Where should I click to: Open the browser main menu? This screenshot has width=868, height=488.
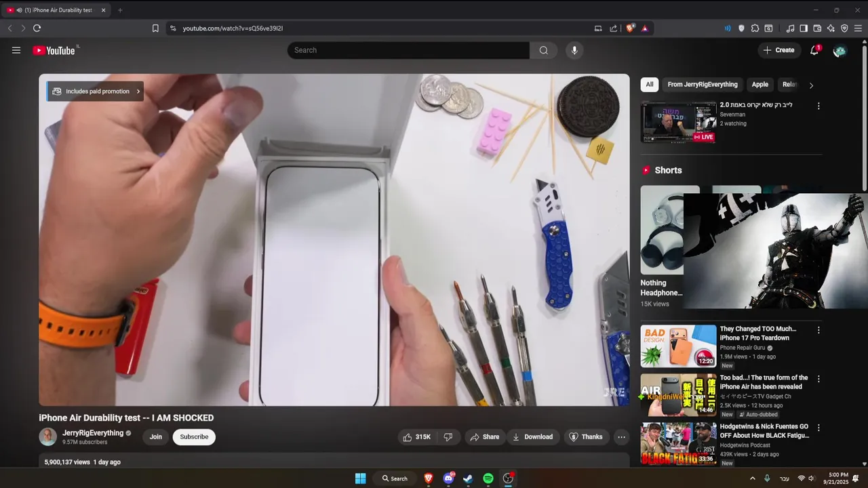click(858, 28)
